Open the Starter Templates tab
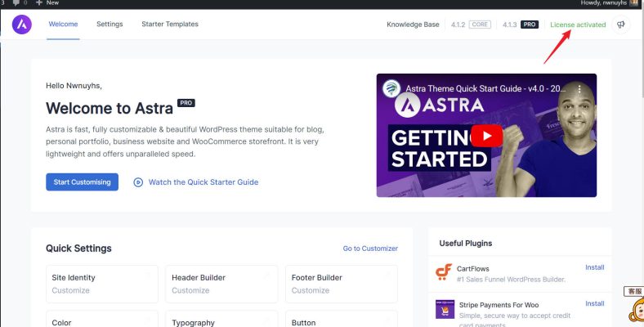Image resolution: width=644 pixels, height=327 pixels. (170, 25)
